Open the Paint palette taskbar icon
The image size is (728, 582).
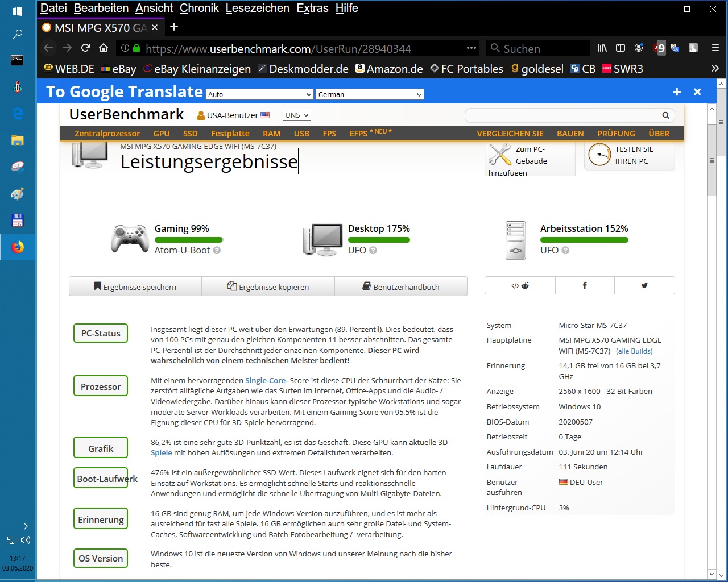click(18, 194)
